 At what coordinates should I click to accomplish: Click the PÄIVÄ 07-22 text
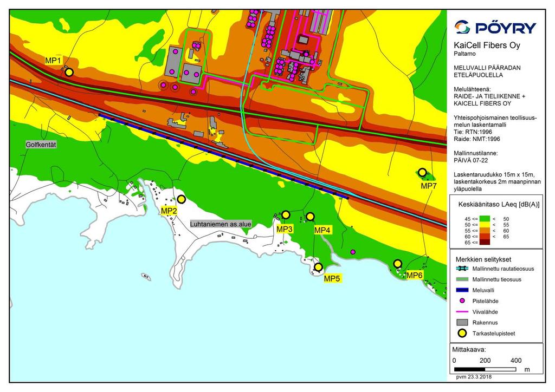coord(471,160)
